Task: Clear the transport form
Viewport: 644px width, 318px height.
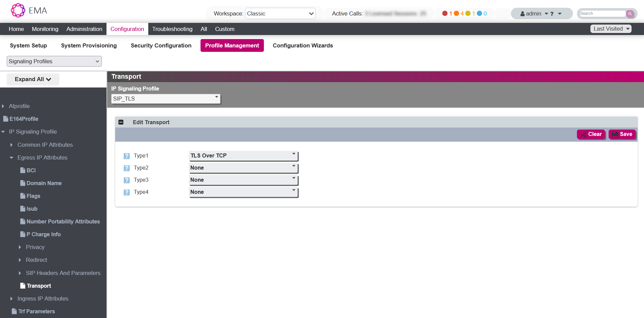Action: [x=591, y=134]
